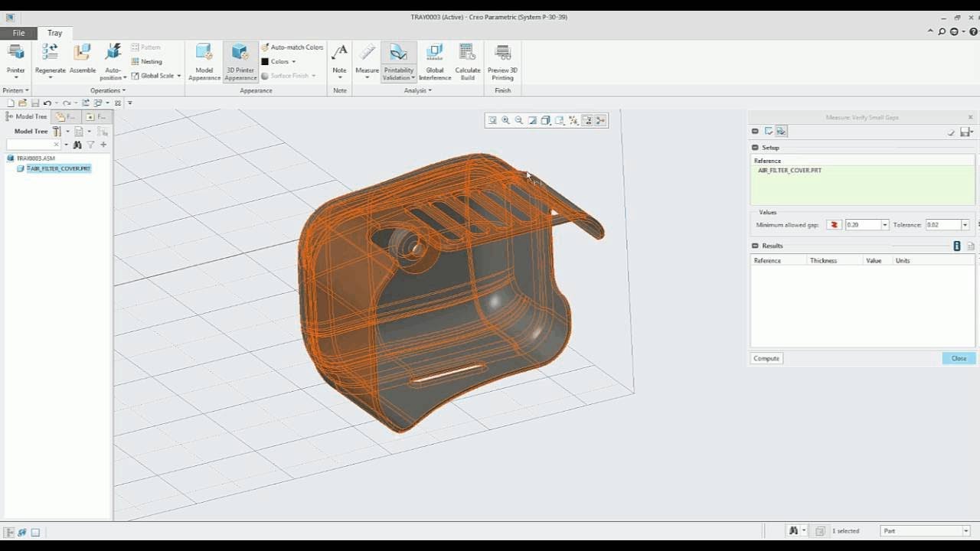Switch to Model Appearance
The height and width of the screenshot is (551, 980).
[204, 61]
